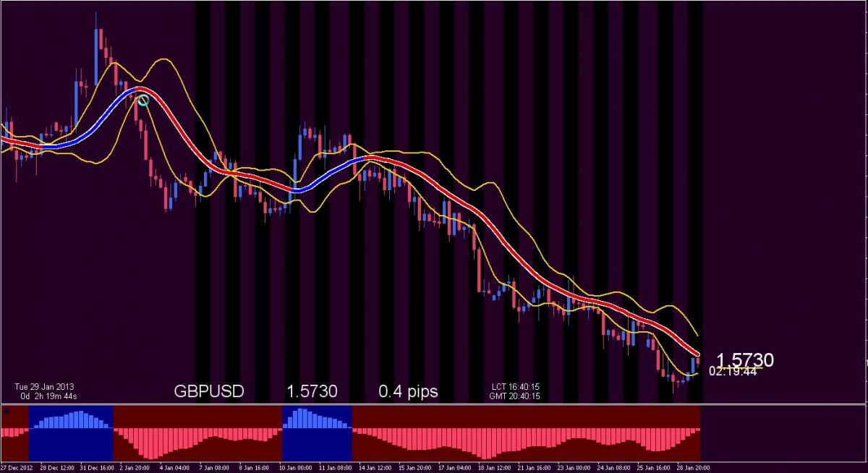The height and width of the screenshot is (473, 868).
Task: Click the GBPUSD symbol label
Action: tap(209, 391)
